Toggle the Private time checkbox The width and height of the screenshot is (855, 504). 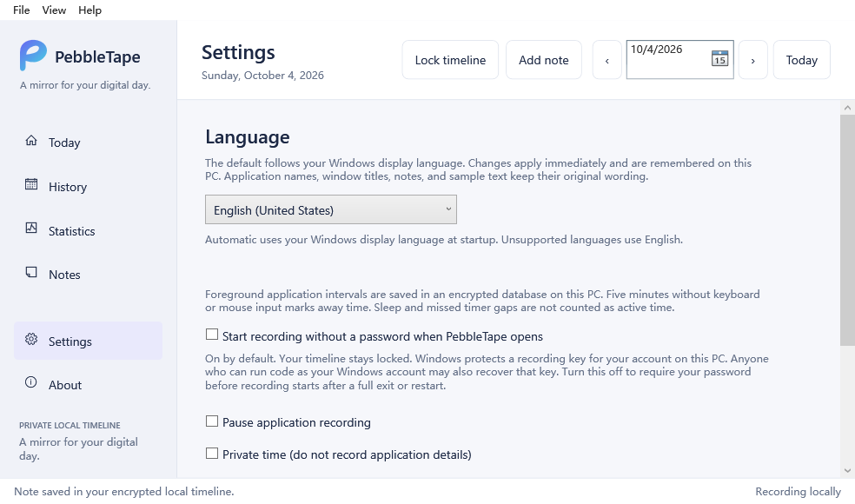(x=211, y=454)
